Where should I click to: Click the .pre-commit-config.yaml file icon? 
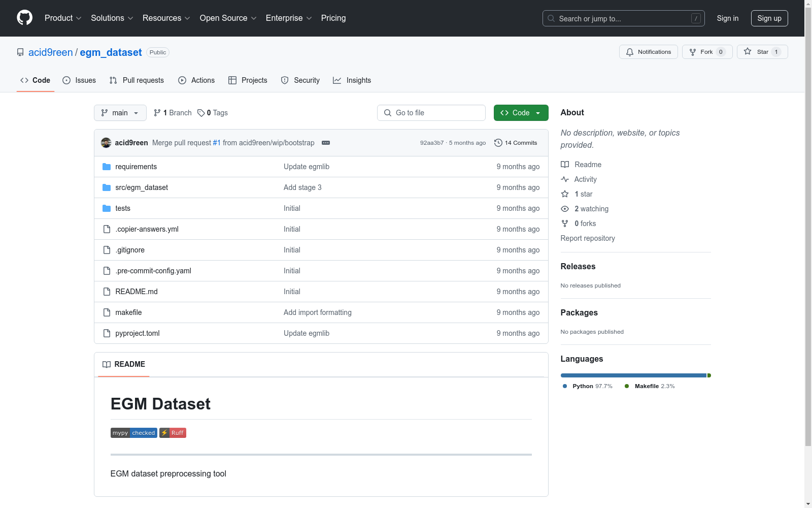point(107,271)
